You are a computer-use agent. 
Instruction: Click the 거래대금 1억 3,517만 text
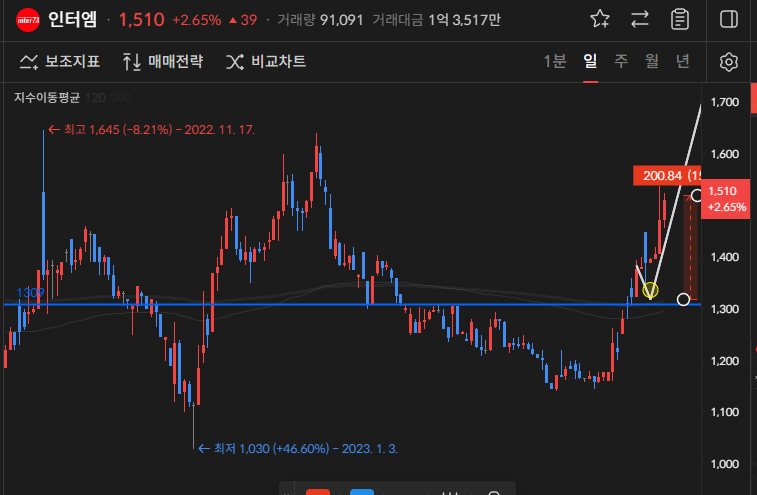[436, 20]
